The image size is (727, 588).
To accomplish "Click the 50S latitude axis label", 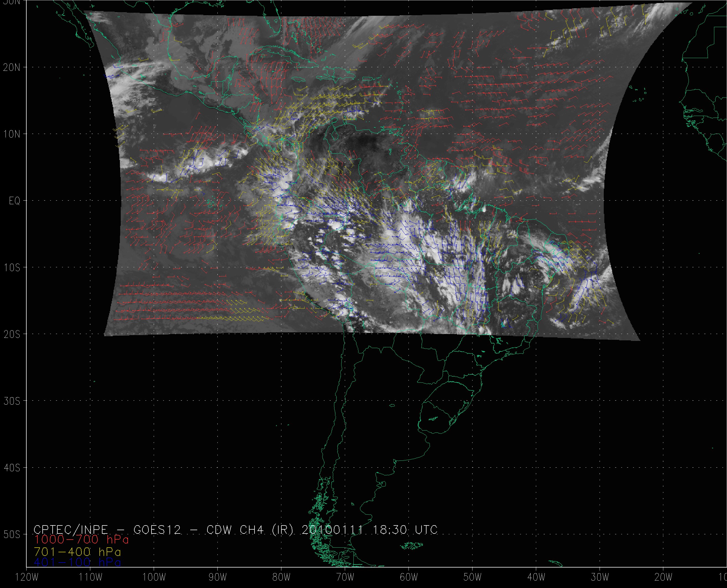I will click(x=12, y=535).
